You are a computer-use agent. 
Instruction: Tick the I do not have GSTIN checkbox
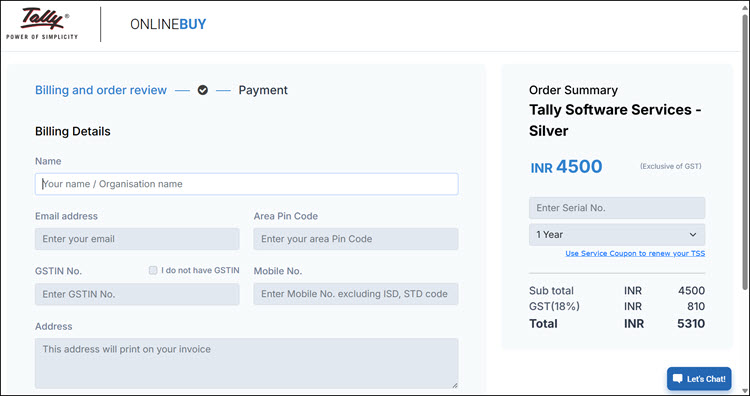153,270
